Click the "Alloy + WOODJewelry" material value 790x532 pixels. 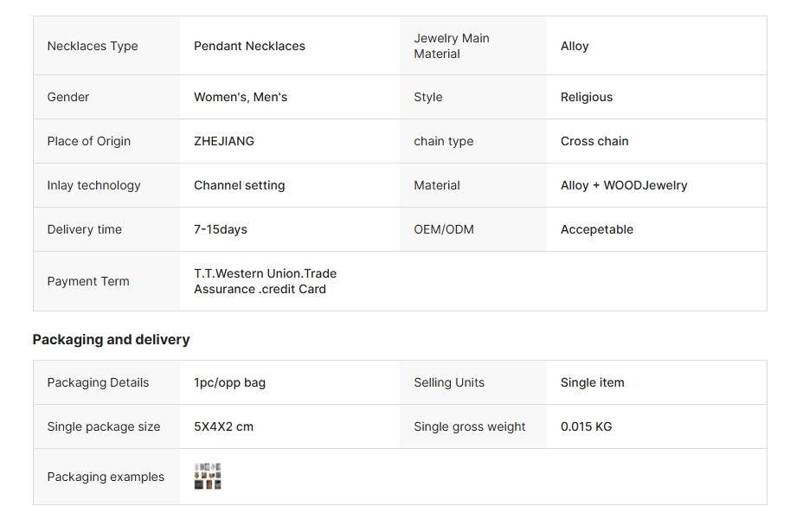(x=624, y=185)
